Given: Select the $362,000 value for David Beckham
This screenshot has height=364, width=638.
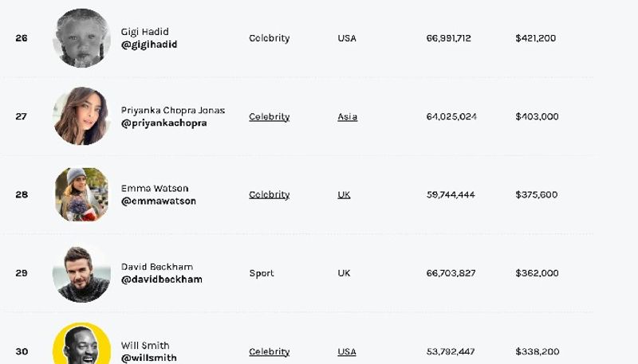Looking at the screenshot, I should point(537,273).
